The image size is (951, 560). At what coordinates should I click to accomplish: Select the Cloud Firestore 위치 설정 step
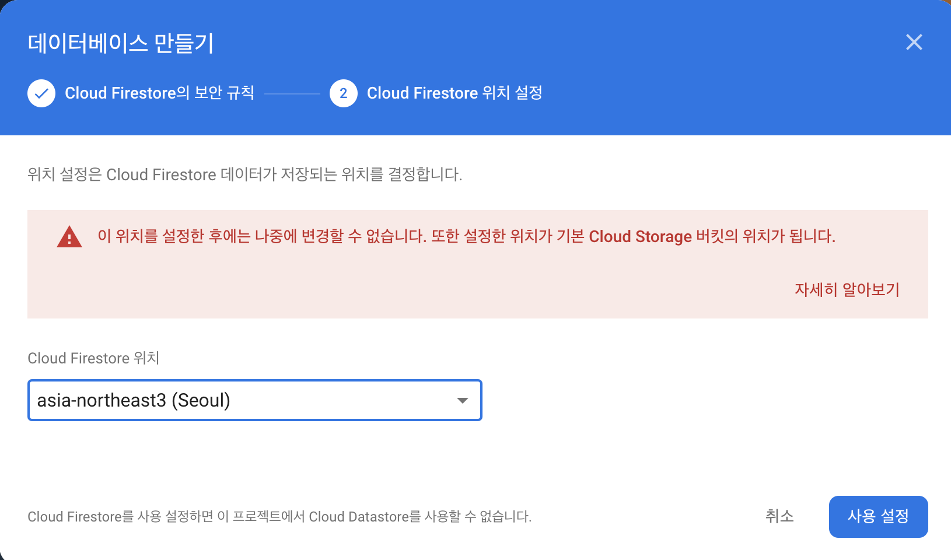(454, 93)
